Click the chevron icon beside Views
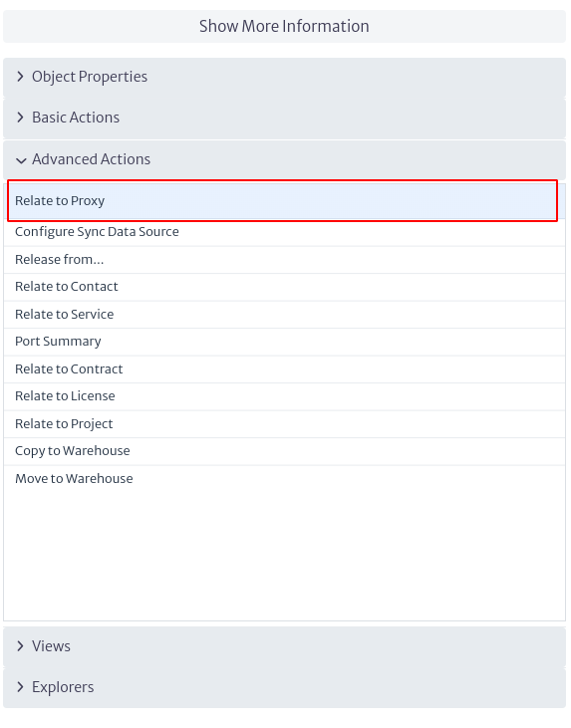The image size is (571, 728). tap(21, 646)
